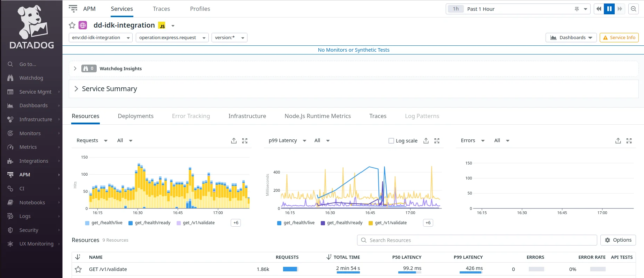Expand Requests graph to fullscreen
The width and height of the screenshot is (644, 278).
point(245,141)
